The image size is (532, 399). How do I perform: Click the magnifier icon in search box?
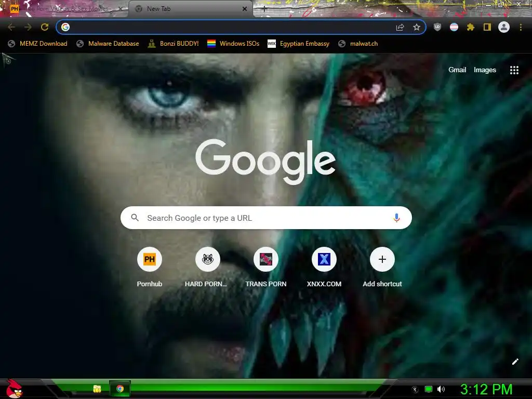[135, 218]
